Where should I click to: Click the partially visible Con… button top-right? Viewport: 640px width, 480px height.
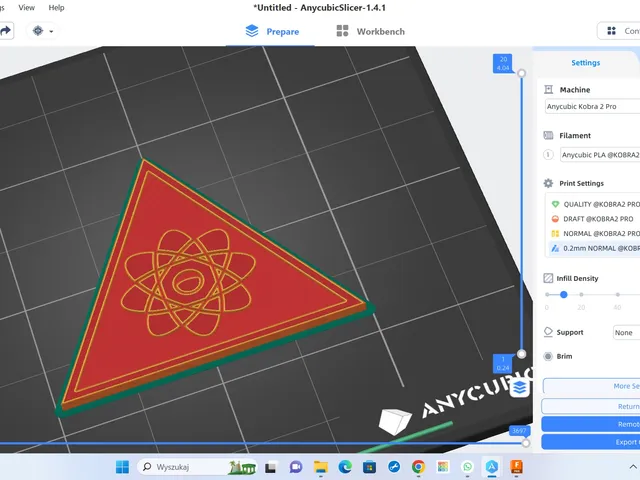click(619, 31)
